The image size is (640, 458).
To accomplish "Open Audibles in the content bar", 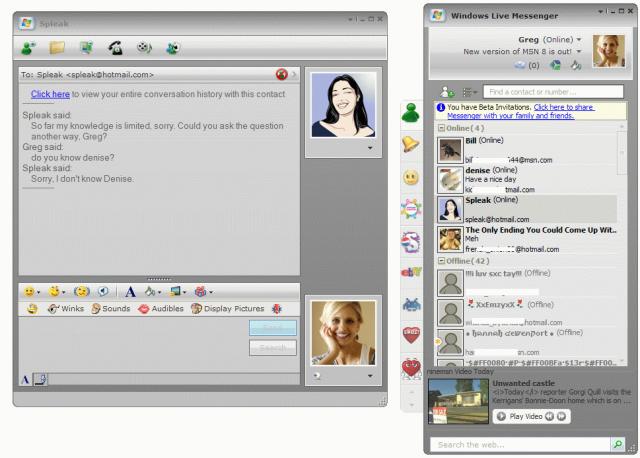I will (161, 309).
